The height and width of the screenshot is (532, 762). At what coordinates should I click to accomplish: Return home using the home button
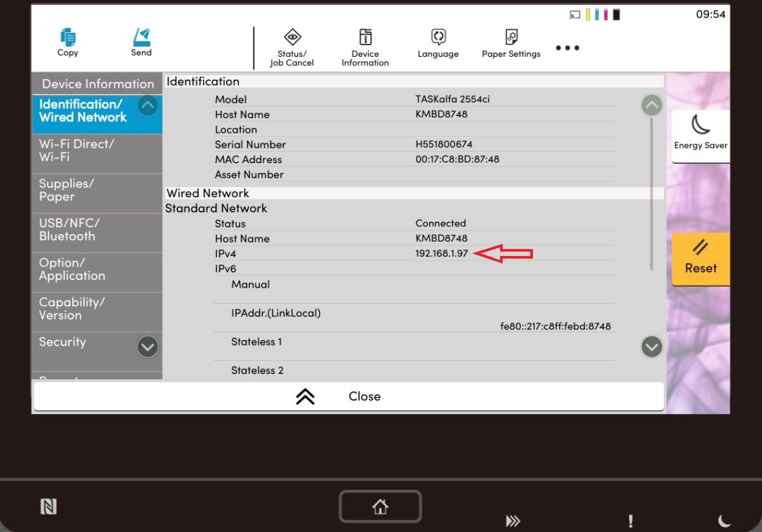click(x=380, y=506)
